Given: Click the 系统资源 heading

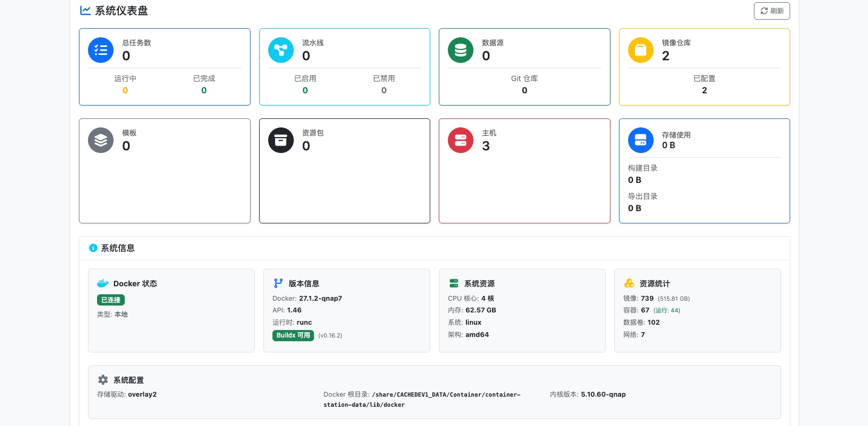Looking at the screenshot, I should pos(479,284).
